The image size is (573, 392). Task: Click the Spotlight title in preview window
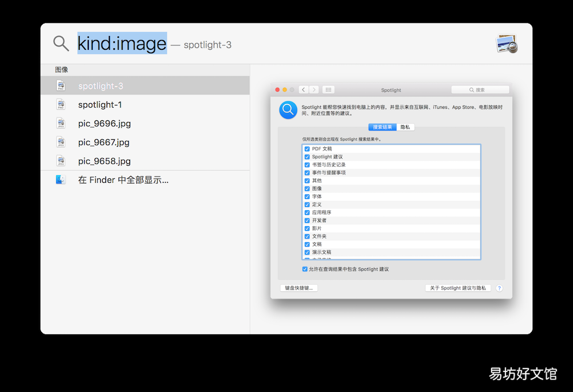pos(391,90)
